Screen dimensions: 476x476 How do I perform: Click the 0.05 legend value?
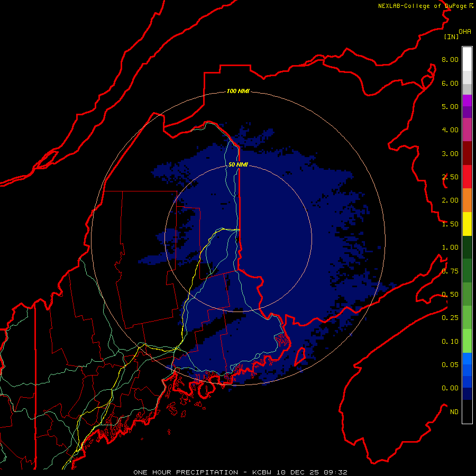point(450,365)
